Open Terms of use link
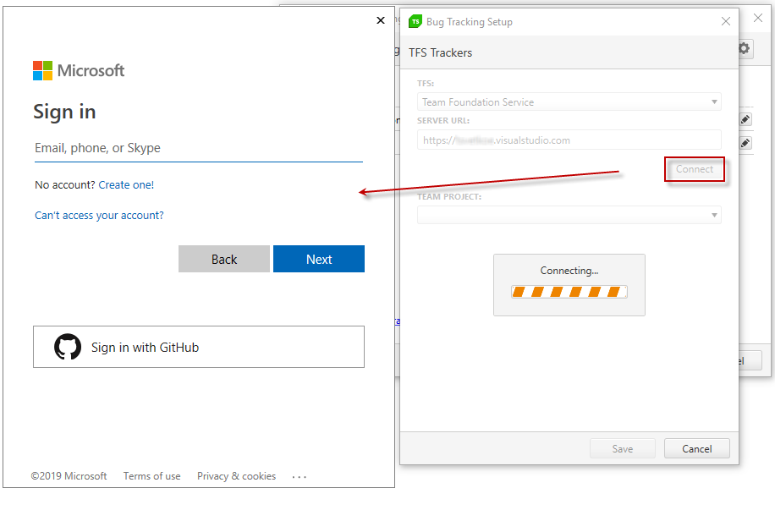This screenshot has width=775, height=532. (x=151, y=476)
